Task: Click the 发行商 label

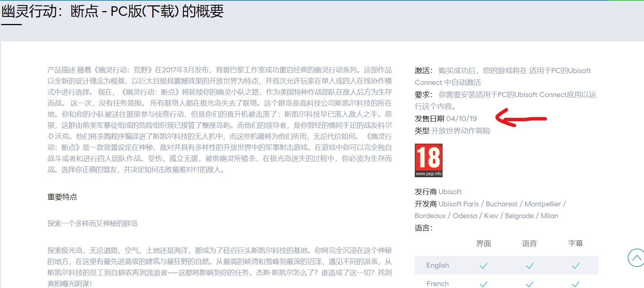Action: point(426,192)
